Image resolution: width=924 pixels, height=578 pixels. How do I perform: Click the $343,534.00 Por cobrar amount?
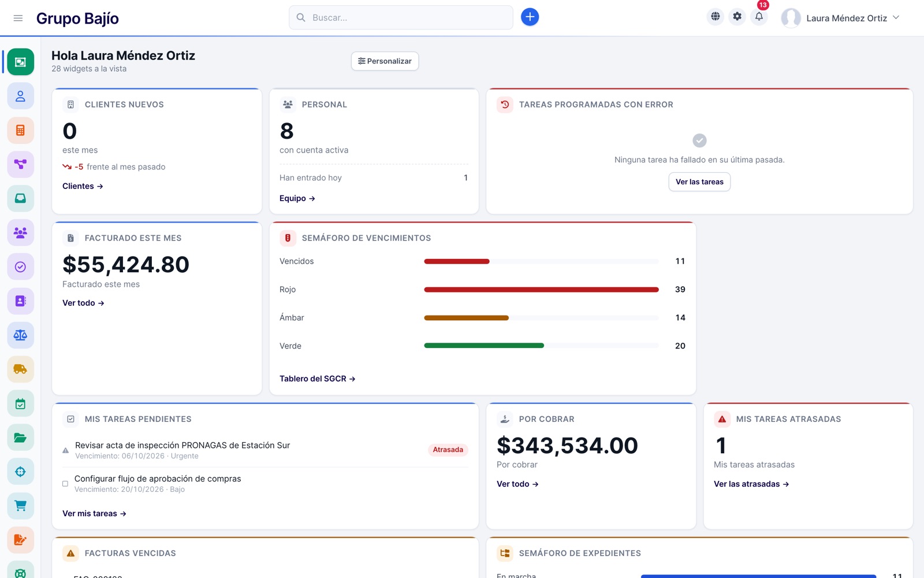click(567, 446)
